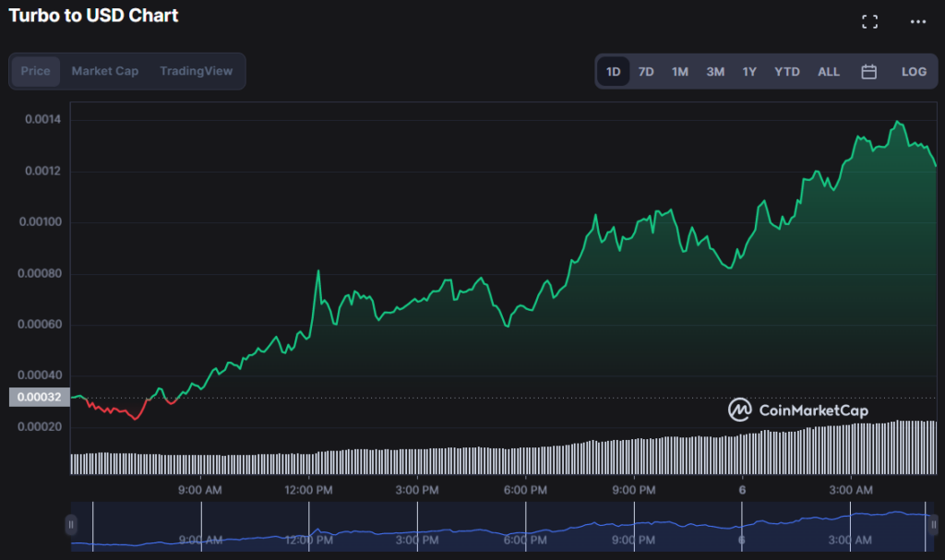Viewport: 945px width, 560px height.
Task: Click the 0.0012 y-axis label
Action: (42, 172)
